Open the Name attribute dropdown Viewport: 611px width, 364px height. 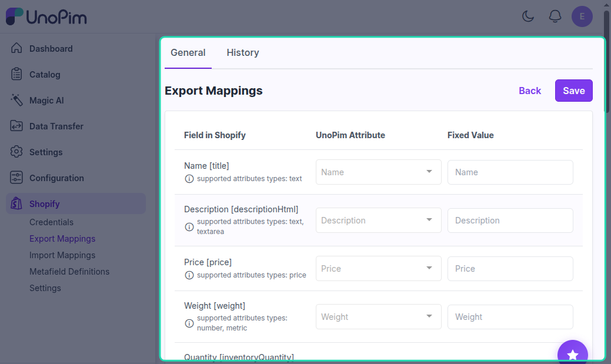tap(378, 172)
